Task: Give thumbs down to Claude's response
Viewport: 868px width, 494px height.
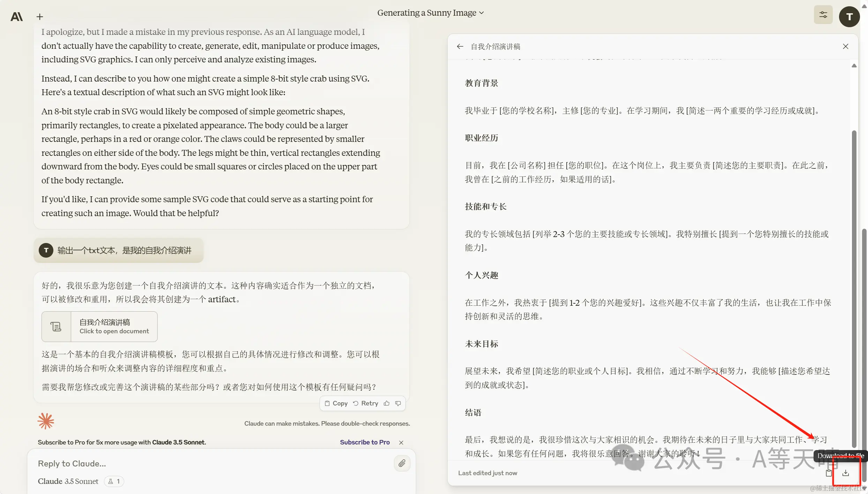Action: tap(398, 403)
